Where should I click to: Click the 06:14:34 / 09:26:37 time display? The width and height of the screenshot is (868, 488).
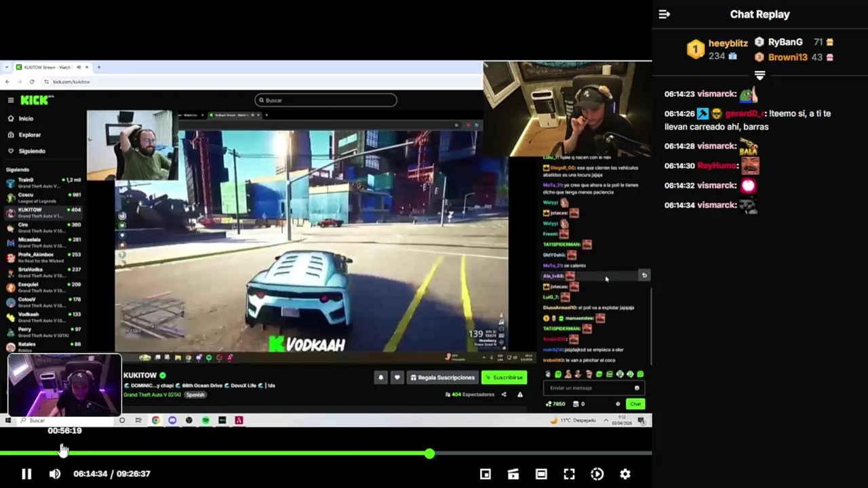click(x=112, y=474)
